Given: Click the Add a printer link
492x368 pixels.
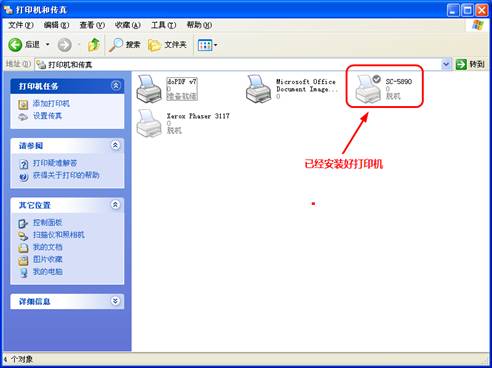Looking at the screenshot, I should coord(51,104).
